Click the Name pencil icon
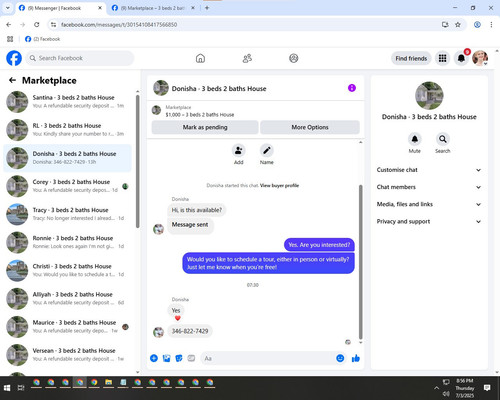500x400 pixels. [x=267, y=151]
